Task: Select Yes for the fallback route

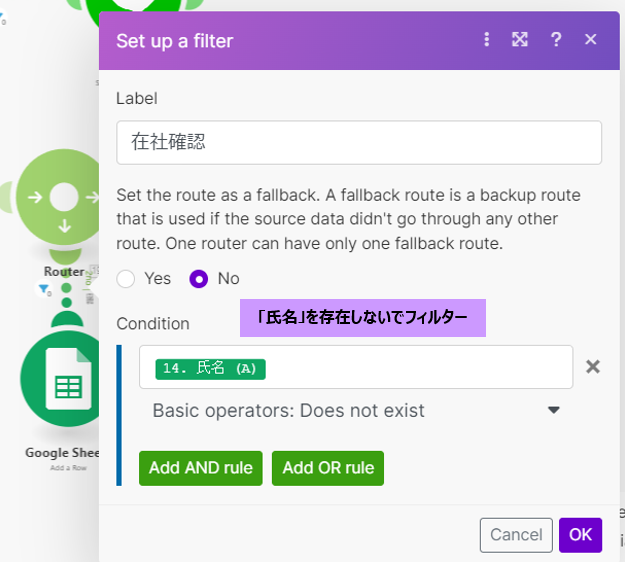Action: [x=126, y=279]
